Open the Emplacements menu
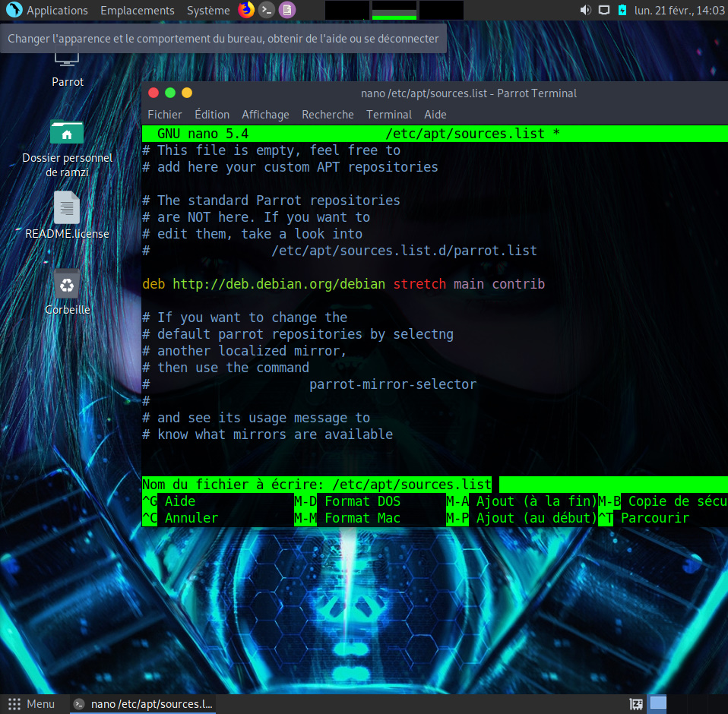Image resolution: width=728 pixels, height=714 pixels. click(138, 10)
